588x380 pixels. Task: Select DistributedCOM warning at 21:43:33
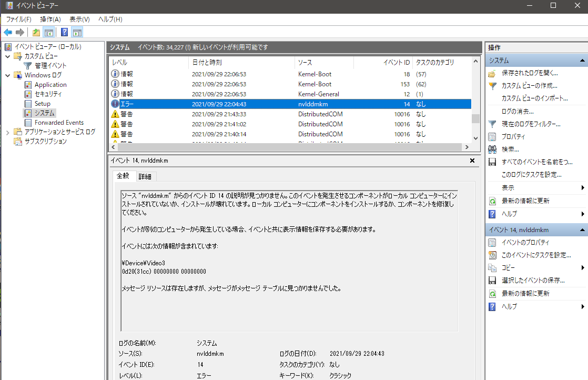(290, 114)
